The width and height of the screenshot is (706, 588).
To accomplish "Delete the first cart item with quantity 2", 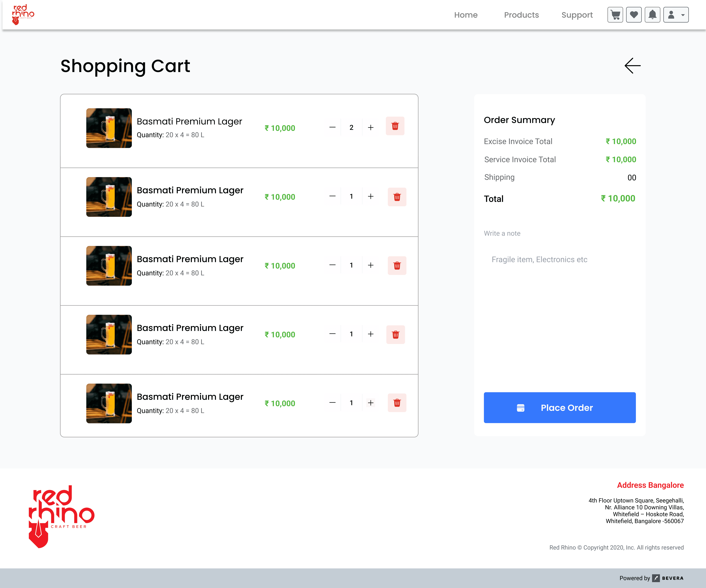I will click(395, 126).
